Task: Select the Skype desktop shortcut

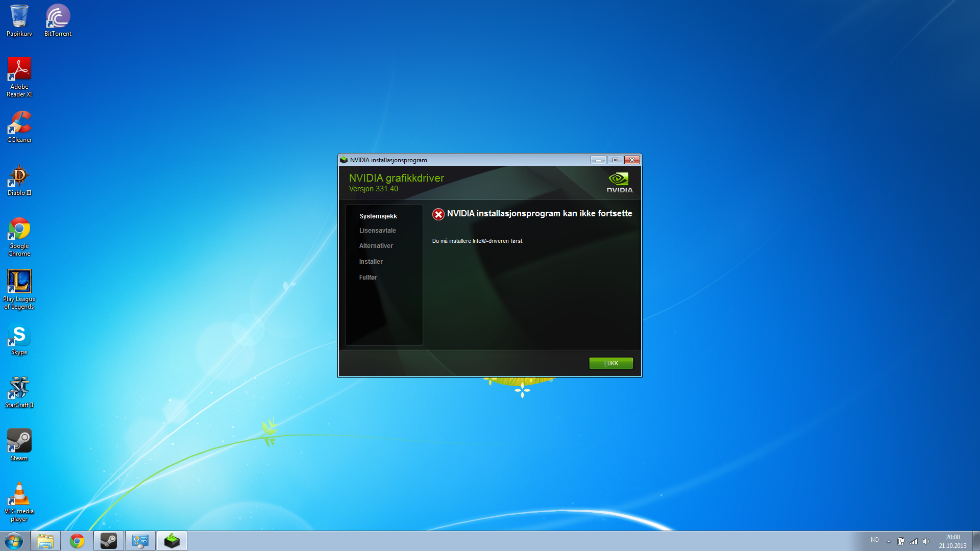Action: click(19, 339)
